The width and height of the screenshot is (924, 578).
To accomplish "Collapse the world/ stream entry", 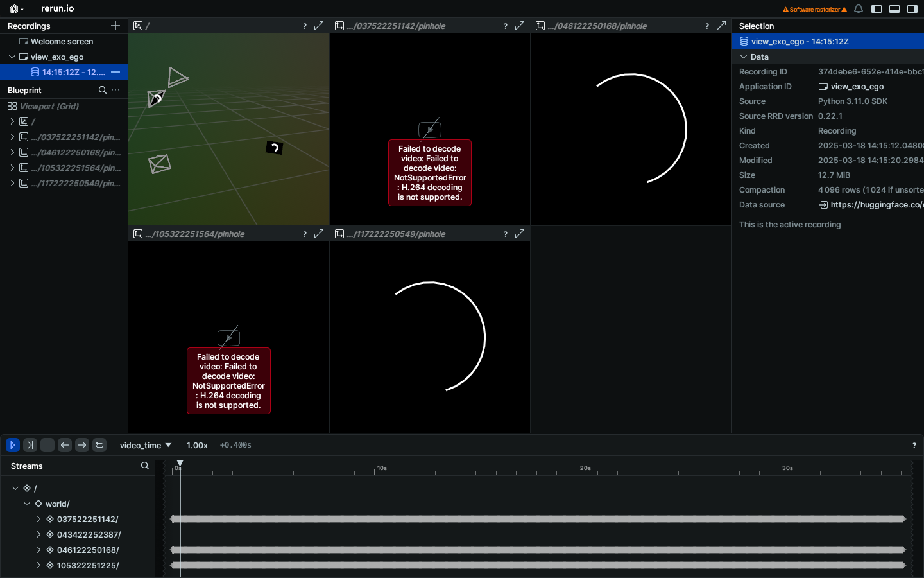I will tap(27, 504).
